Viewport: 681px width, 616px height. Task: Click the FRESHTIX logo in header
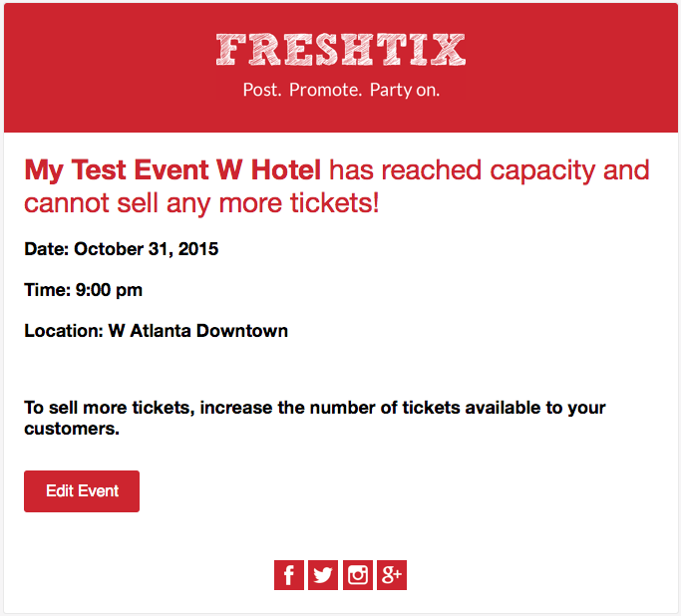click(341, 50)
